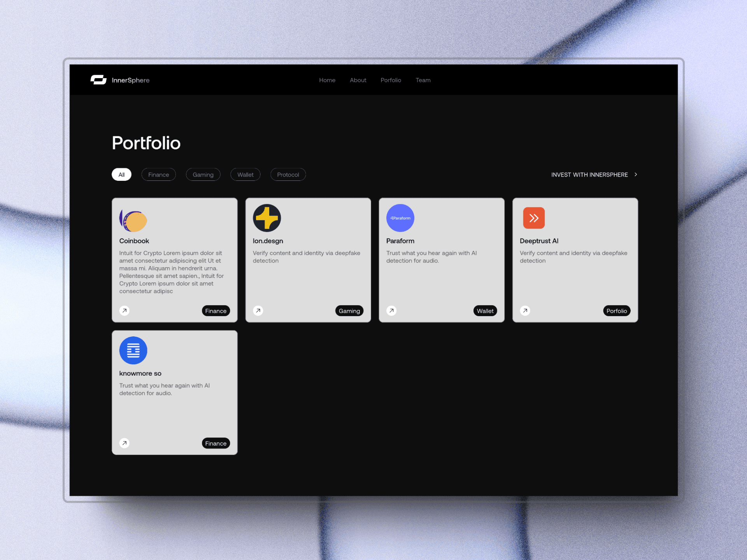Open Deeptrust AI card arrow icon

point(525,311)
